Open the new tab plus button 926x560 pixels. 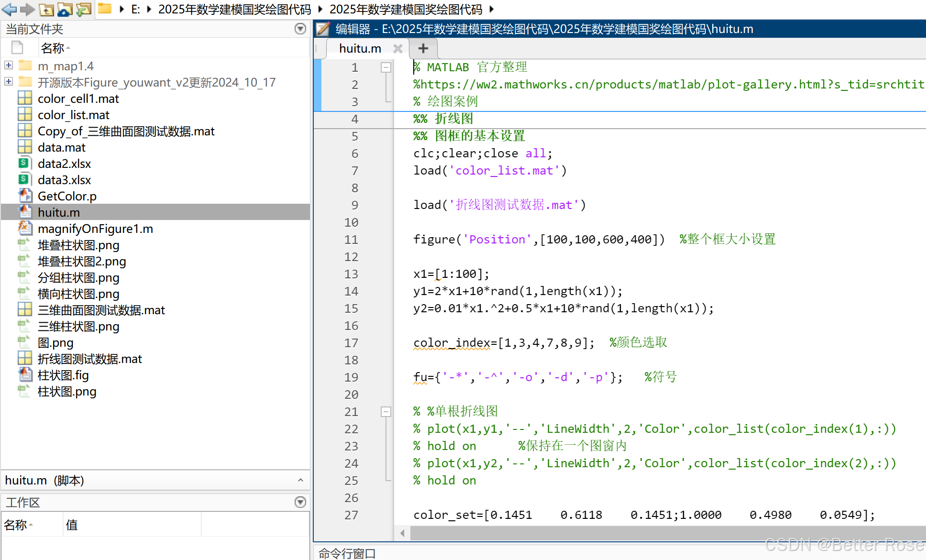tap(423, 48)
